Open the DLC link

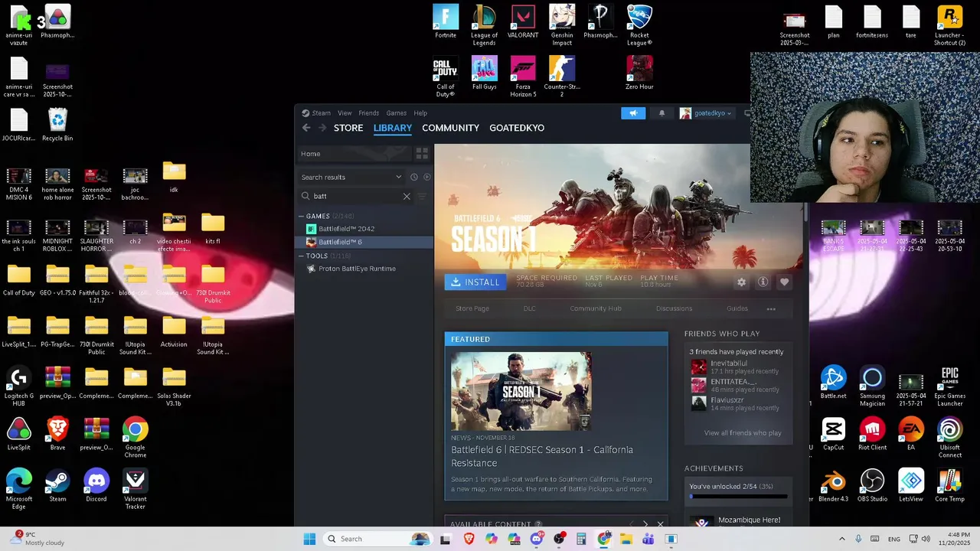(x=529, y=308)
